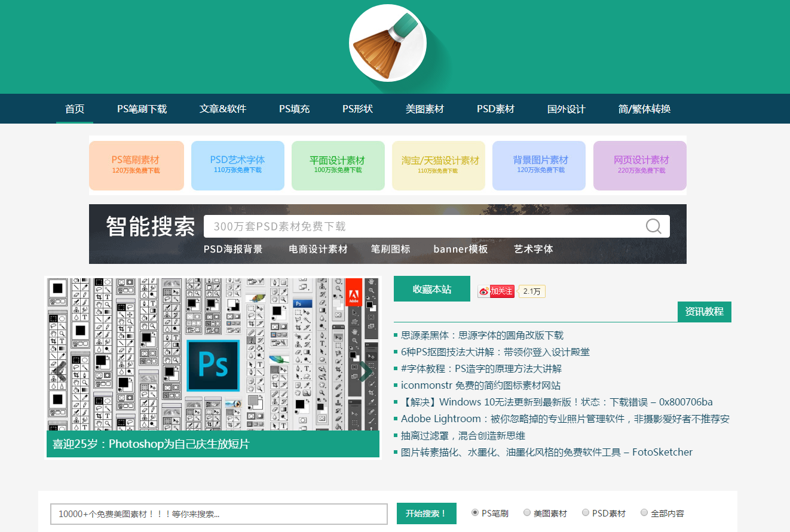Select PS填充 in the nav bar

pyautogui.click(x=294, y=109)
